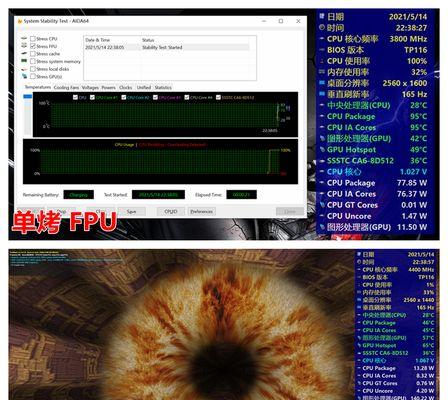Screen dimensions: 448x400
Task: Click the GPU monitor icon beside Stress GPU(s)
Action: coord(24,76)
